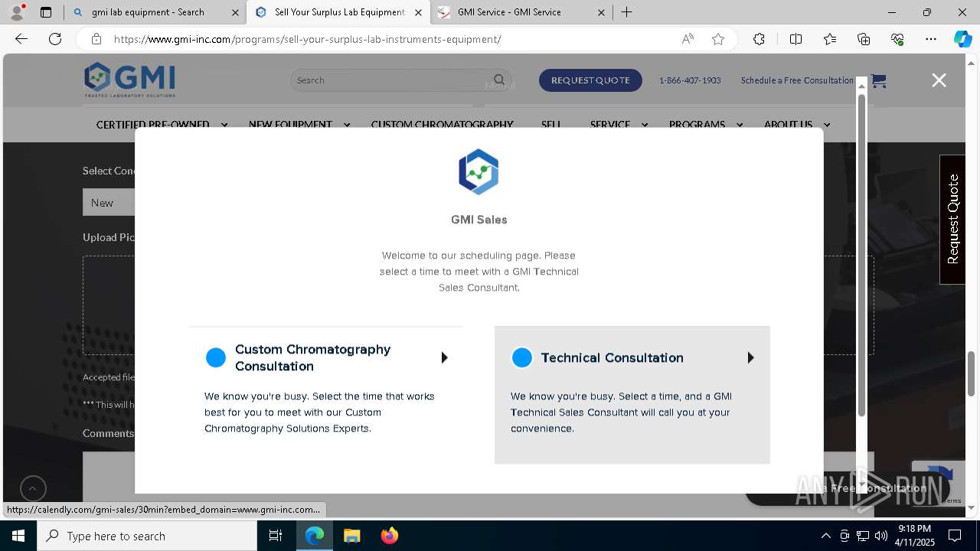Click the browser address bar URL
This screenshot has width=980, height=551.
click(308, 39)
